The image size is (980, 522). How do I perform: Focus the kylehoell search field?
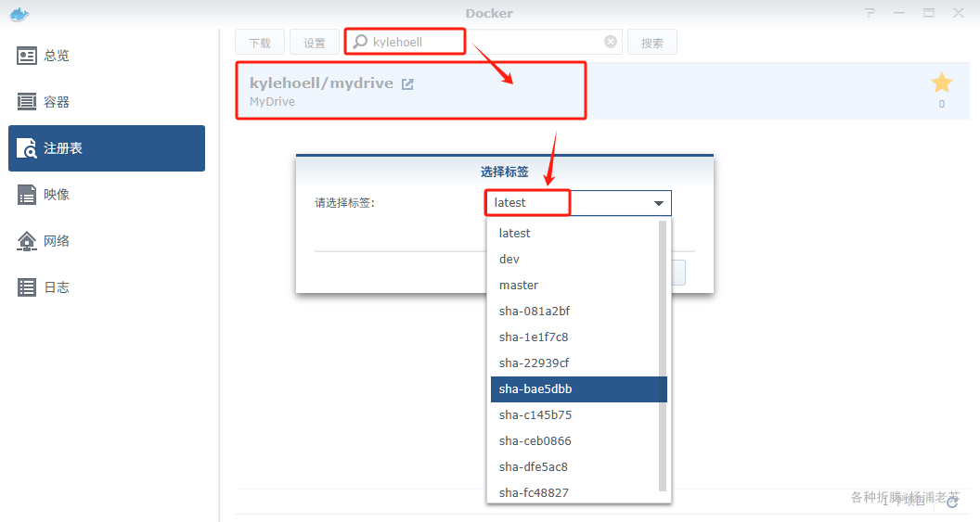tap(484, 42)
